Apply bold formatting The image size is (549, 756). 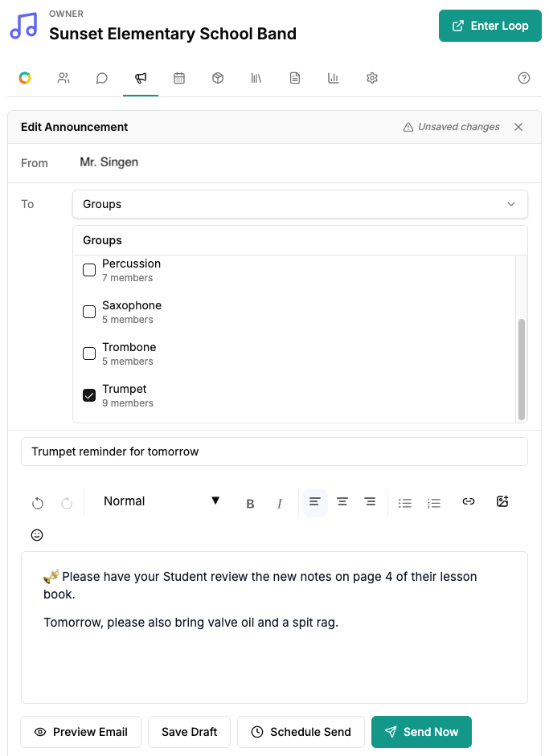[x=250, y=504]
